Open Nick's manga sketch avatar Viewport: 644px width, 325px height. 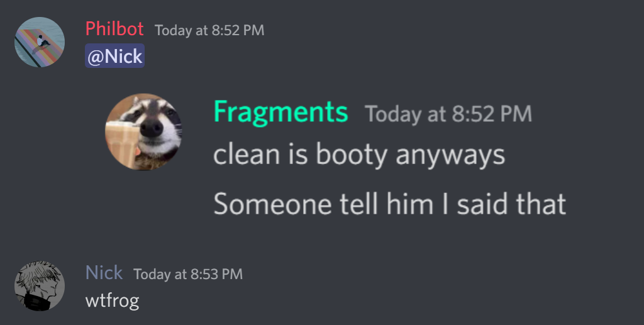click(40, 285)
